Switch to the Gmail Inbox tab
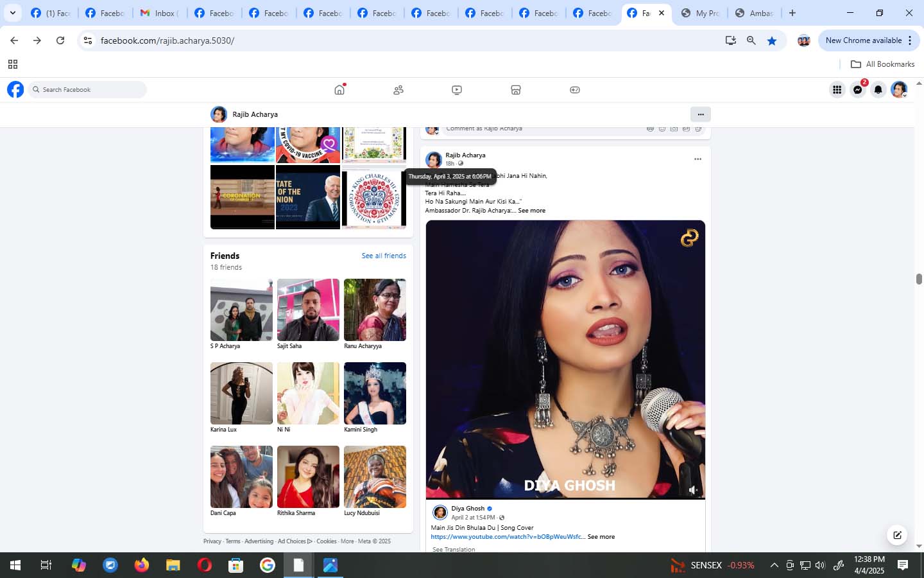This screenshot has width=924, height=578. (x=160, y=13)
